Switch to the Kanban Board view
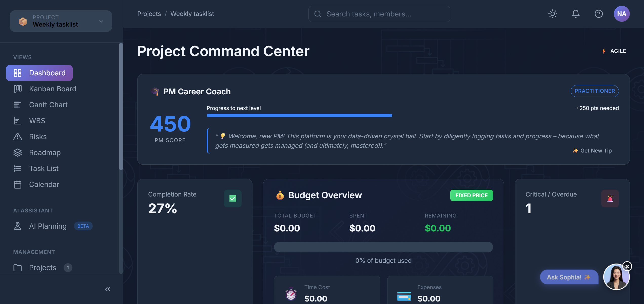 [52, 89]
